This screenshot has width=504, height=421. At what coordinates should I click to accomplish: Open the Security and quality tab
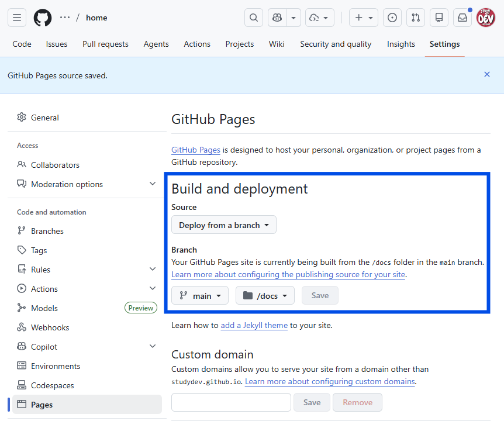(x=336, y=44)
